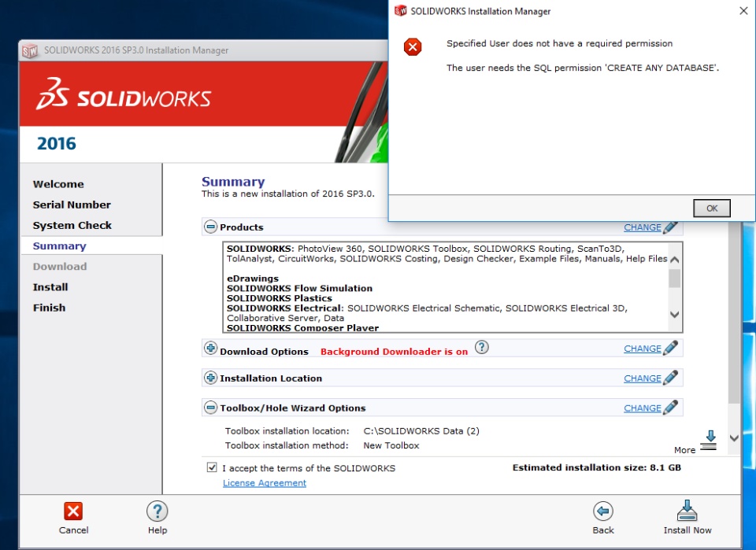Click the 'CREATE ANY DATABASE' permission message
The height and width of the screenshot is (550, 756).
pos(583,68)
